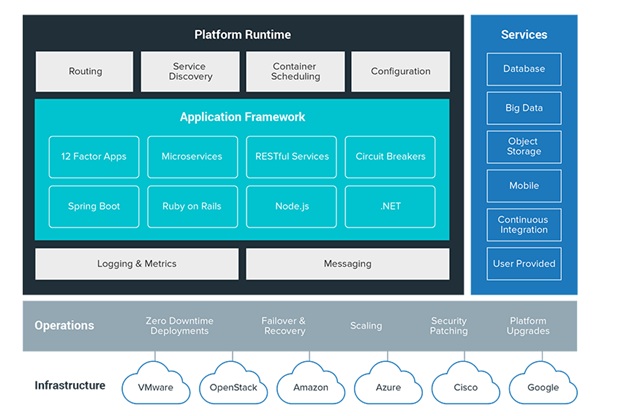This screenshot has width=624, height=416.
Task: Click the Infrastructure label
Action: point(70,385)
